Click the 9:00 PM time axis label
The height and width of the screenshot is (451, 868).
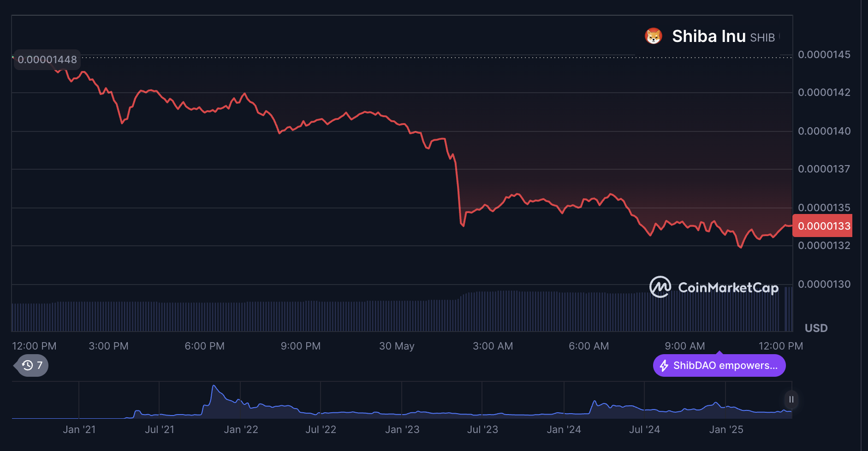[300, 346]
